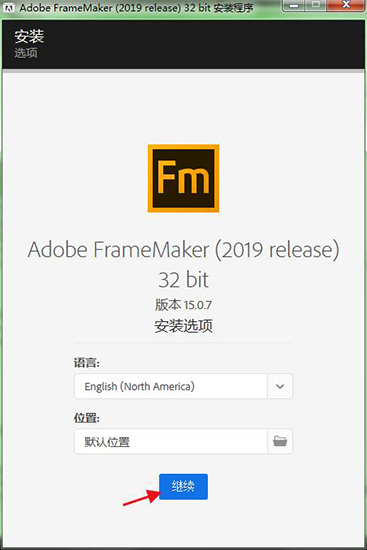Click the orange Fm FrameMaker logo
Image resolution: width=367 pixels, height=550 pixels.
184,178
